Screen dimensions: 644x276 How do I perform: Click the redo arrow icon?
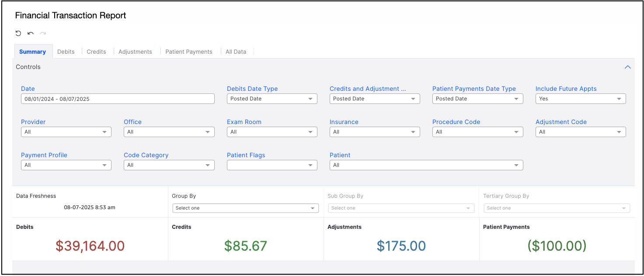pyautogui.click(x=43, y=33)
